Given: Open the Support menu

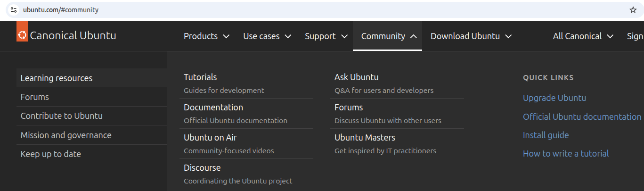Looking at the screenshot, I should (x=326, y=36).
